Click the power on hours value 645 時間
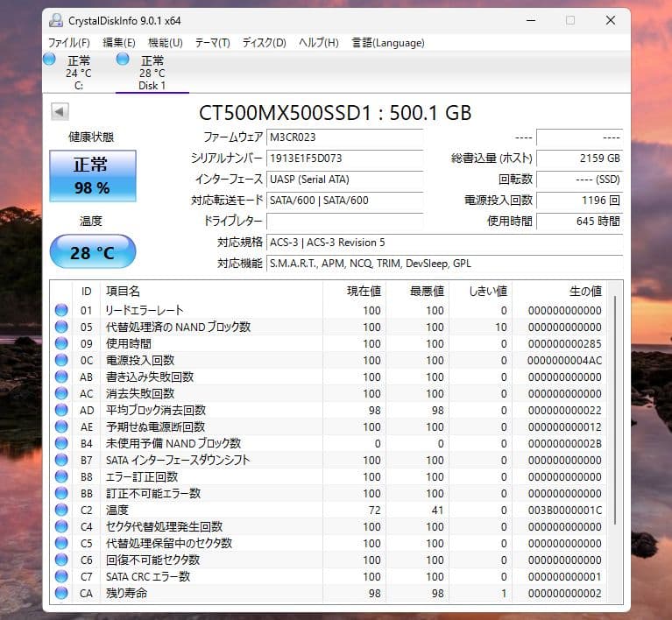Viewport: 672px width, 620px height. [579, 221]
